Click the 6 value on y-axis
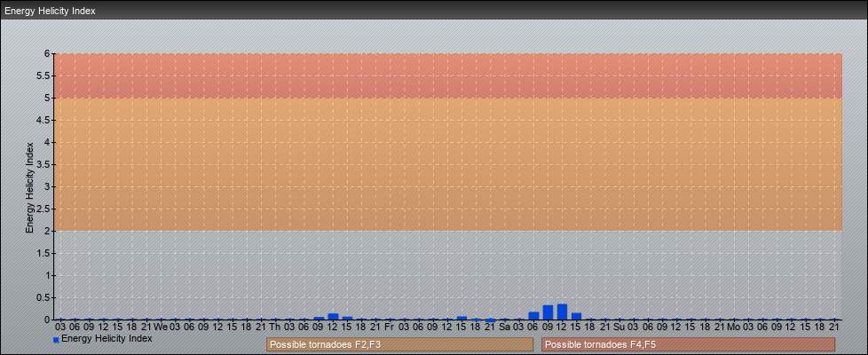This screenshot has width=868, height=355. pos(48,54)
